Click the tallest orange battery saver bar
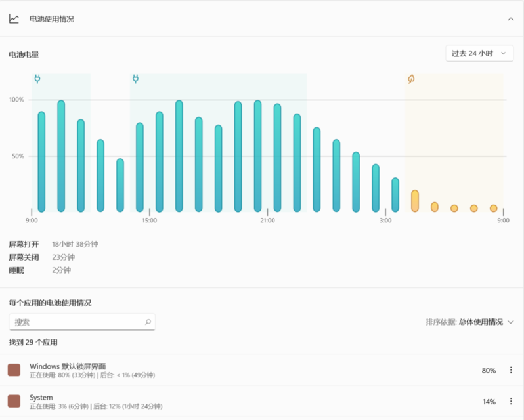The image size is (524, 420). [x=415, y=201]
